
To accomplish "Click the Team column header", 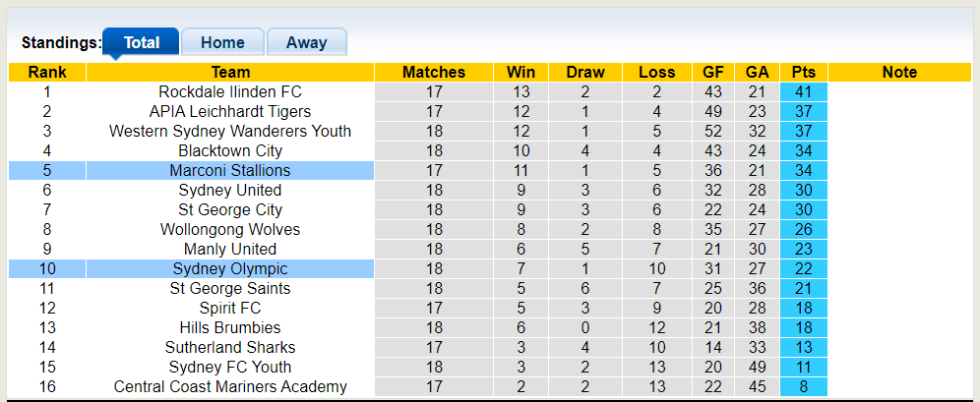I will pyautogui.click(x=230, y=72).
